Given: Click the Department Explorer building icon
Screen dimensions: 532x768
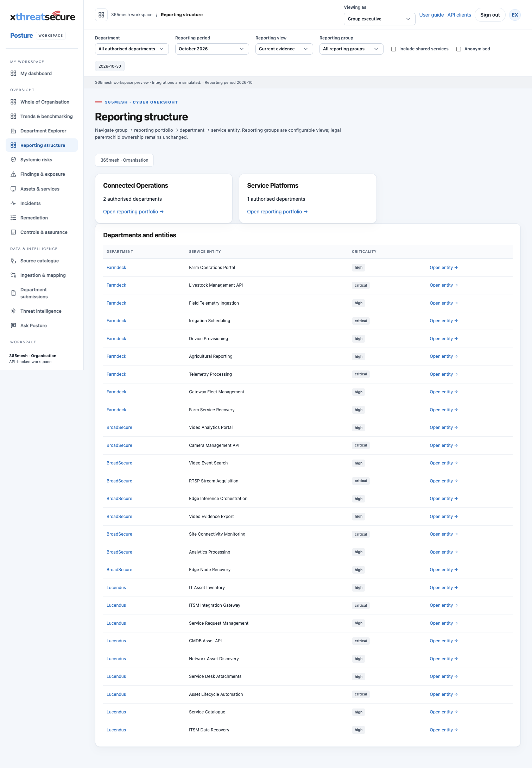Looking at the screenshot, I should (13, 131).
